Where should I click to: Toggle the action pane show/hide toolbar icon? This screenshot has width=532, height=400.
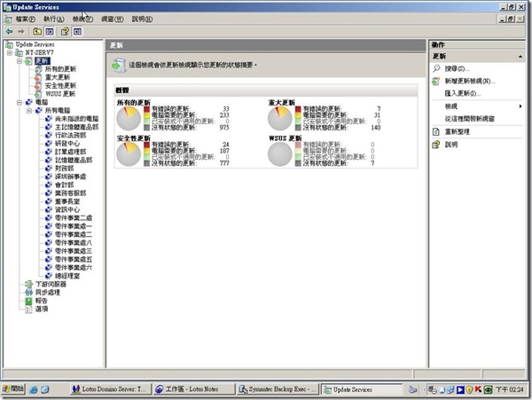(x=77, y=32)
